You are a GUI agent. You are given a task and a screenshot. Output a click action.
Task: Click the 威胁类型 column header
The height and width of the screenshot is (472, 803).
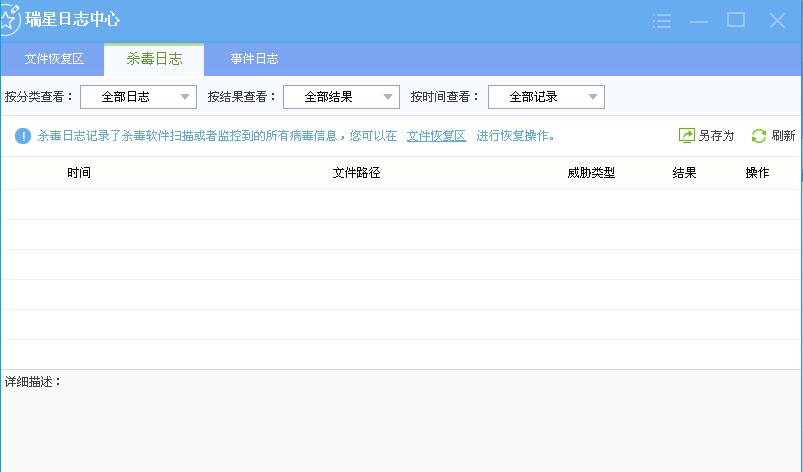tap(591, 173)
